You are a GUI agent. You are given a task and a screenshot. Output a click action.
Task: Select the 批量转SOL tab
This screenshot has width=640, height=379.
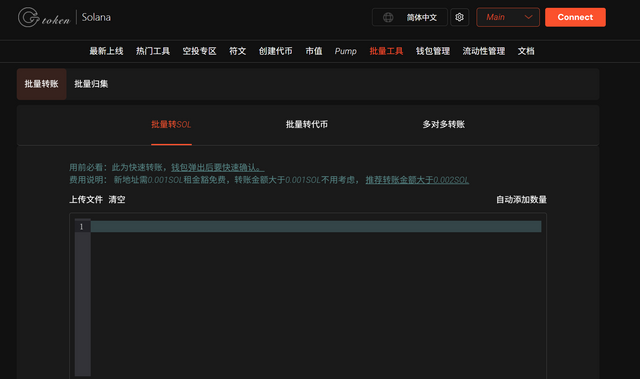pyautogui.click(x=171, y=124)
